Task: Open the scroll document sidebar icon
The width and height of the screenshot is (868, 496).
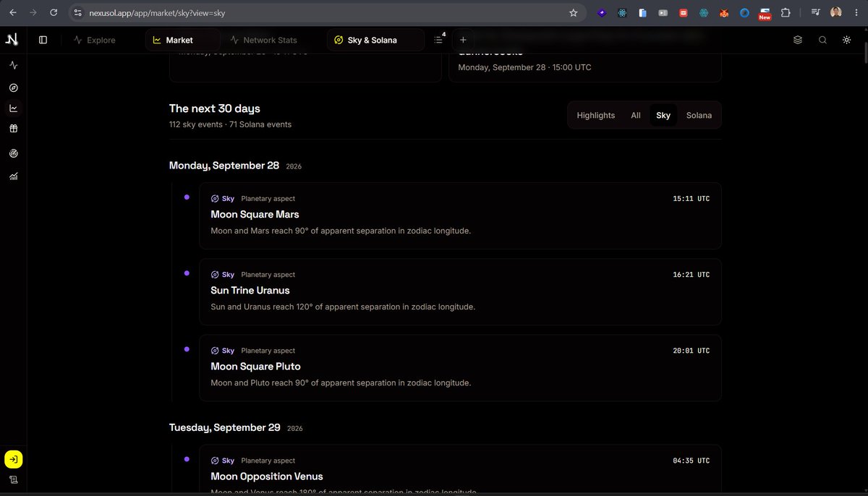Action: (13, 480)
